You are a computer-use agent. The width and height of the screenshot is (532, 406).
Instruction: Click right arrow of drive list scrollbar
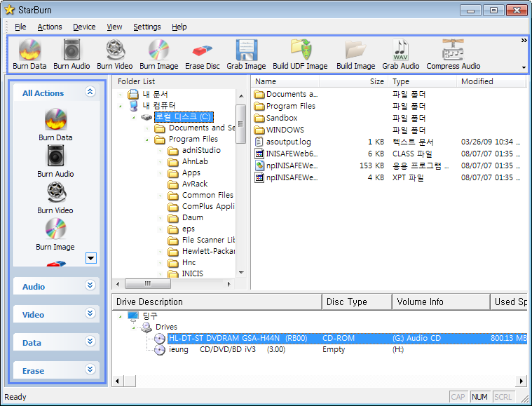pos(521,381)
